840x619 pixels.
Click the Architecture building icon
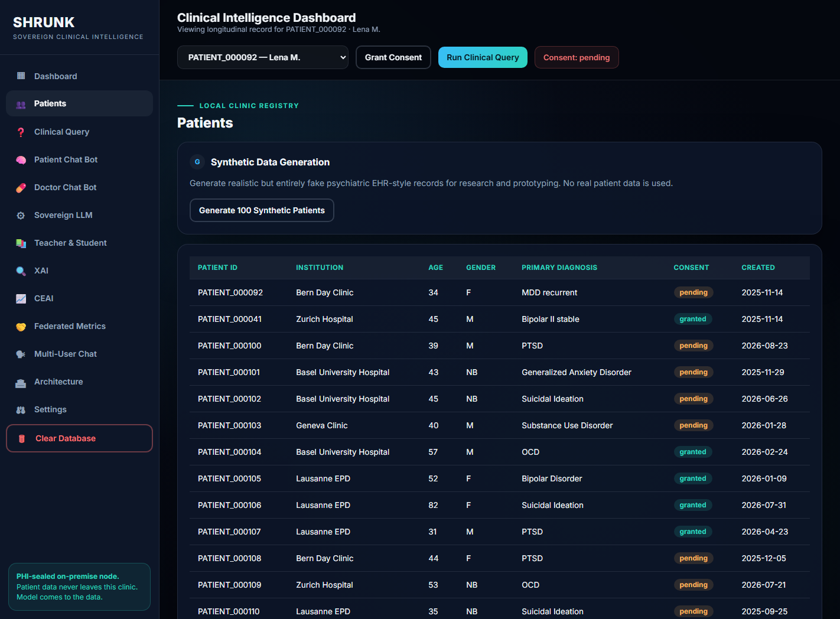(21, 383)
